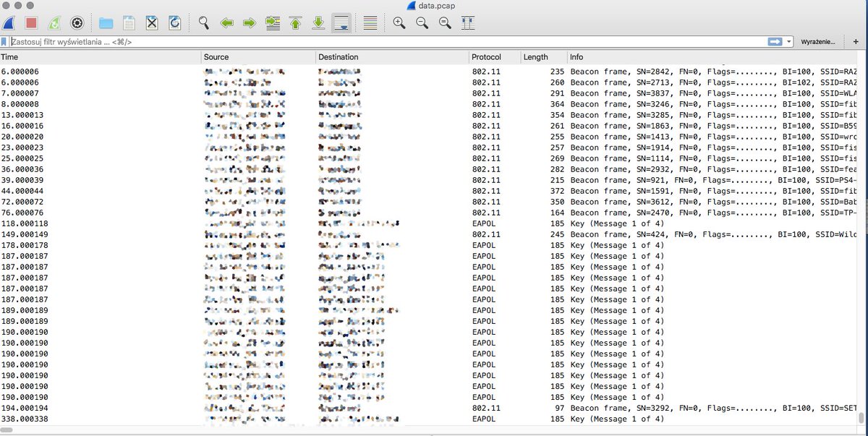The image size is (868, 436).
Task: Open capture options with the gear icon
Action: pyautogui.click(x=77, y=23)
